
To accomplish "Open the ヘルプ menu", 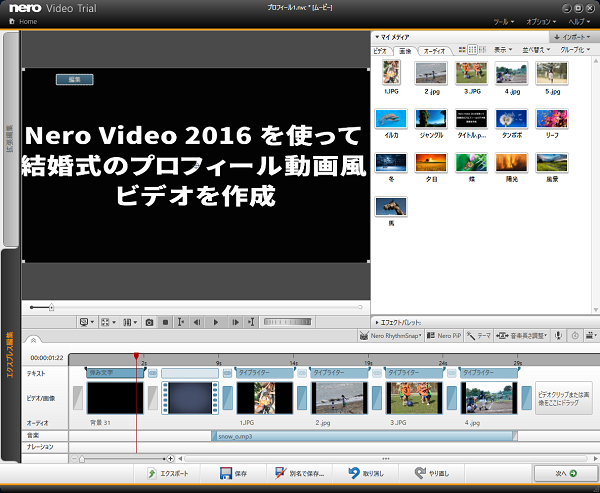I will point(579,22).
